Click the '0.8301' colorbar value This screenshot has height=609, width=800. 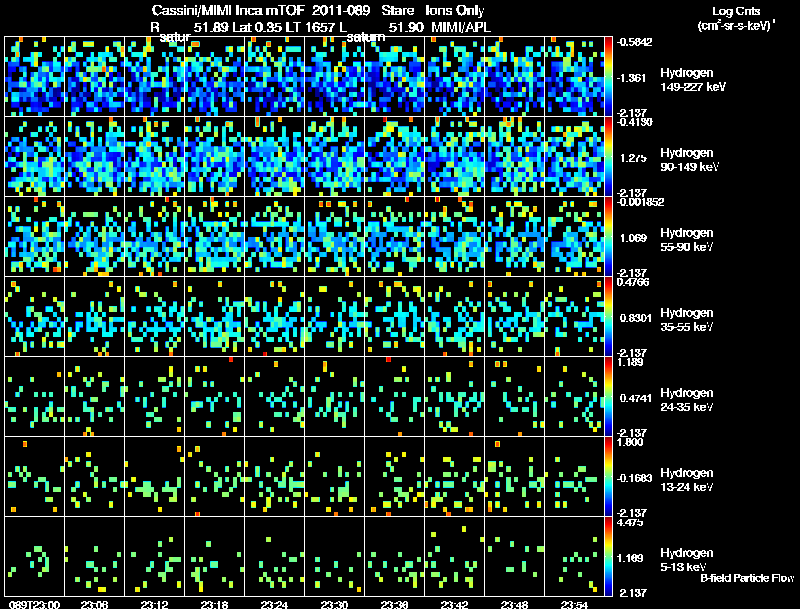pyautogui.click(x=636, y=318)
